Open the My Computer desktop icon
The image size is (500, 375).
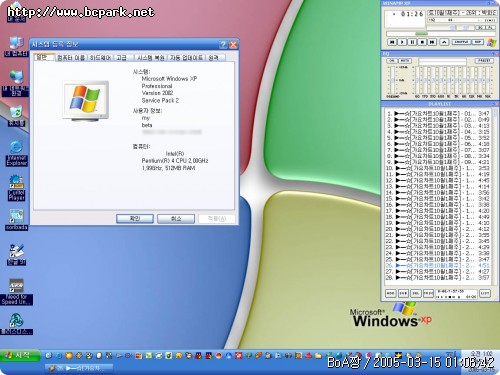16,47
